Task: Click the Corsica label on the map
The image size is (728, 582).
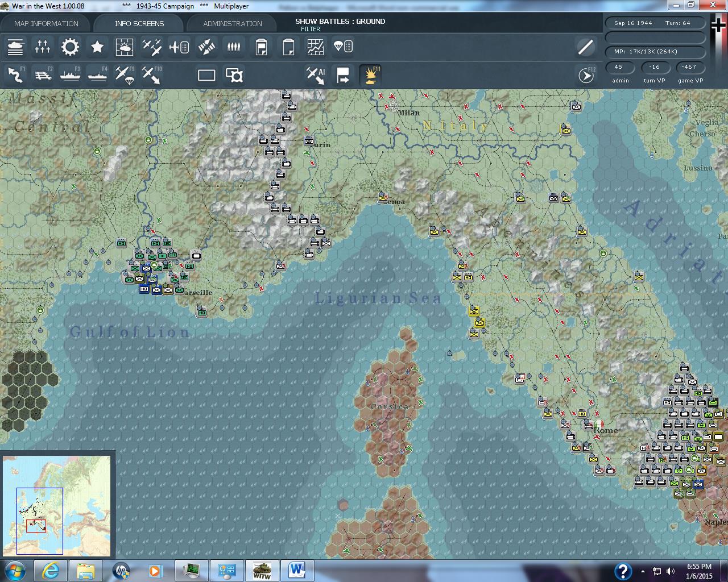Action: click(390, 406)
